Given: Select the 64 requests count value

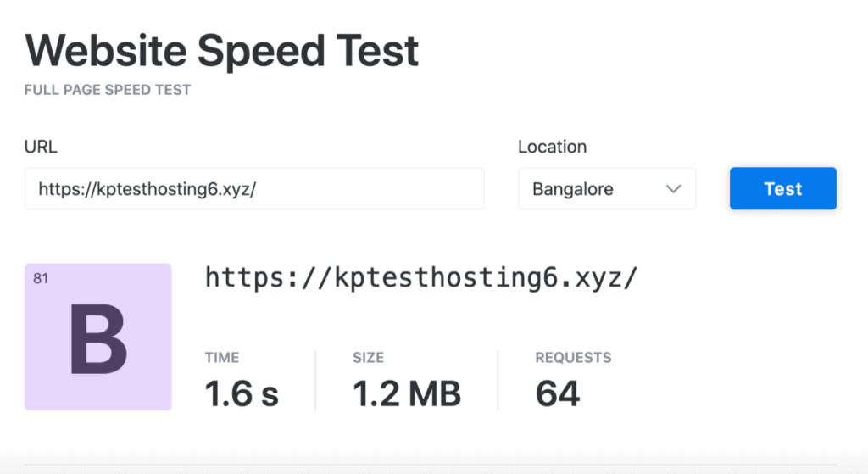Looking at the screenshot, I should pos(558,393).
